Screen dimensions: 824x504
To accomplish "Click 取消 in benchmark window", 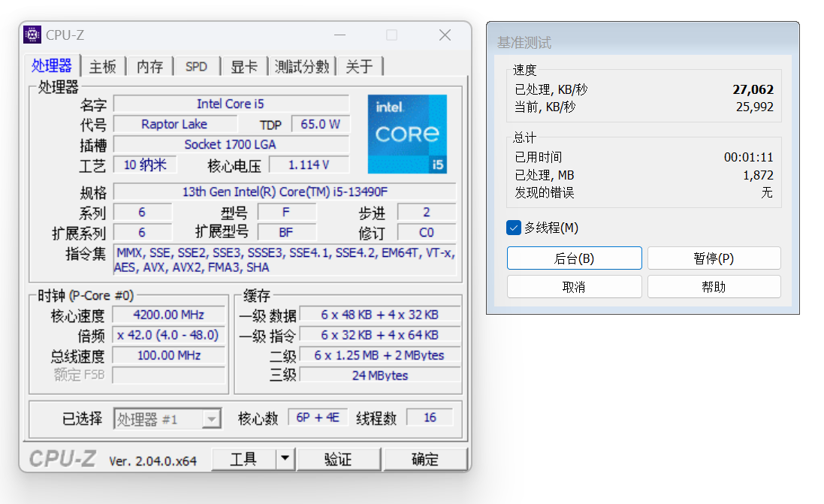I will (x=575, y=287).
